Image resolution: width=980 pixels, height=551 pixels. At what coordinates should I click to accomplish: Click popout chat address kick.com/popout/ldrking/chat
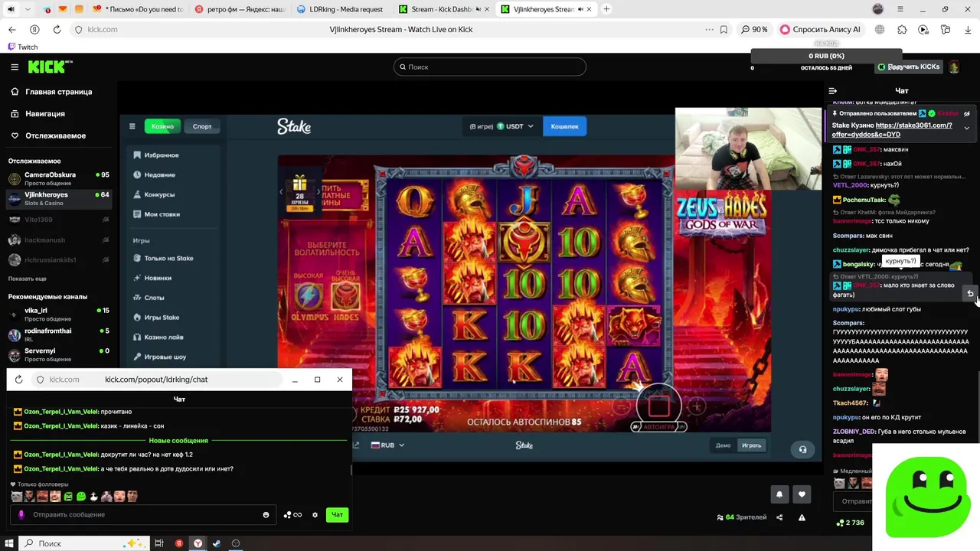click(x=156, y=380)
